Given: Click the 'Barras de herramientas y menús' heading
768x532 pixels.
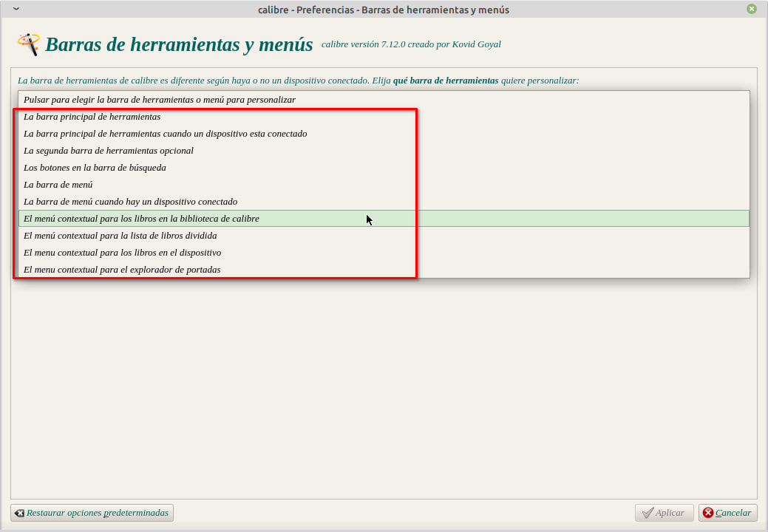Looking at the screenshot, I should click(180, 44).
